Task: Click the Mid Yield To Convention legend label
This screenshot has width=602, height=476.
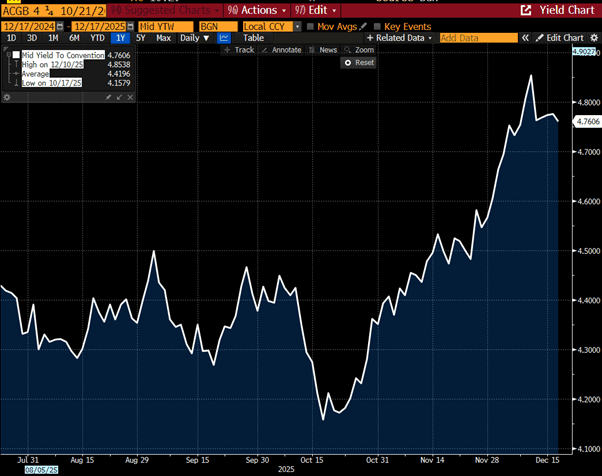Action: tap(63, 55)
